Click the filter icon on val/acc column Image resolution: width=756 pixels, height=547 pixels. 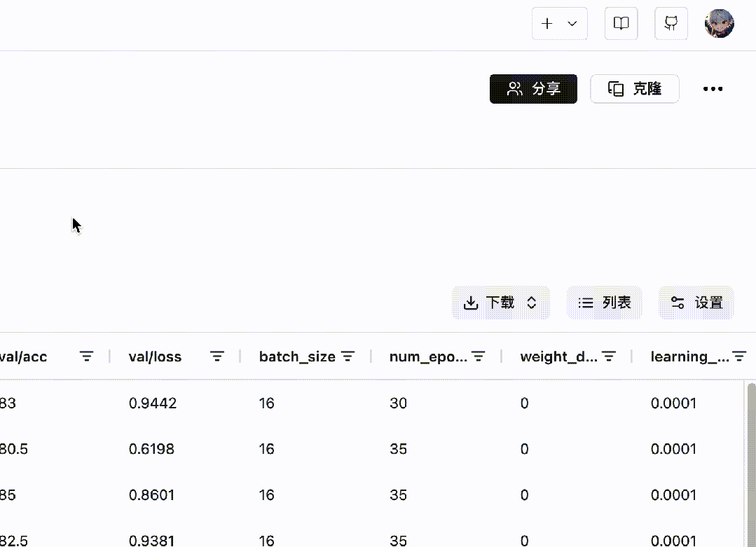point(87,356)
